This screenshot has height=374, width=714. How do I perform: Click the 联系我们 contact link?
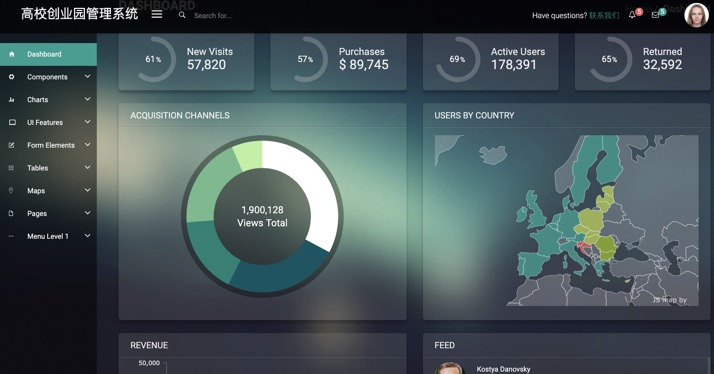click(604, 15)
